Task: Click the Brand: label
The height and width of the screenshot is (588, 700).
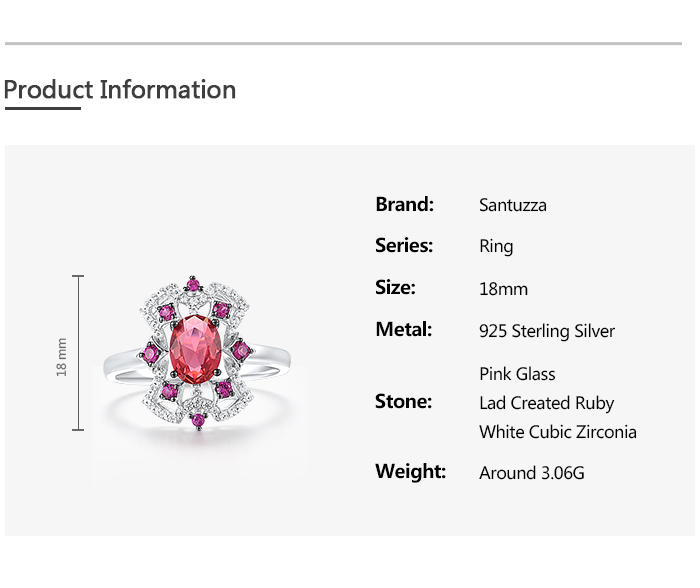Action: (404, 204)
